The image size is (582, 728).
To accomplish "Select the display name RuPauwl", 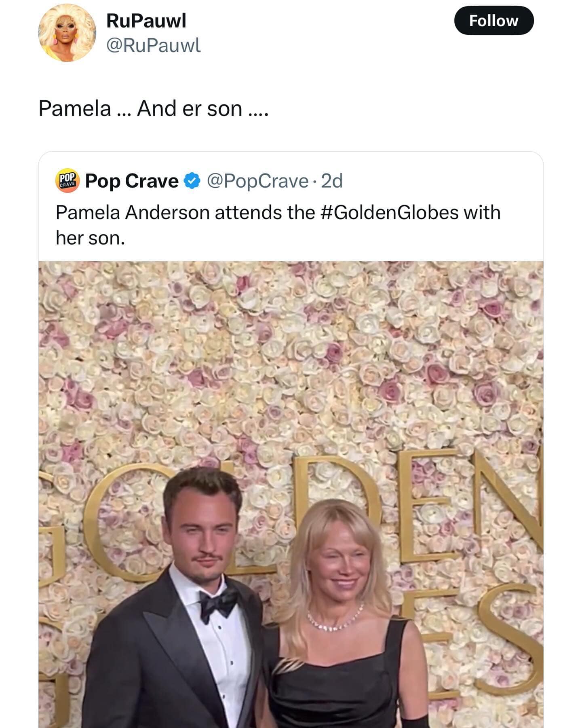I will (145, 21).
